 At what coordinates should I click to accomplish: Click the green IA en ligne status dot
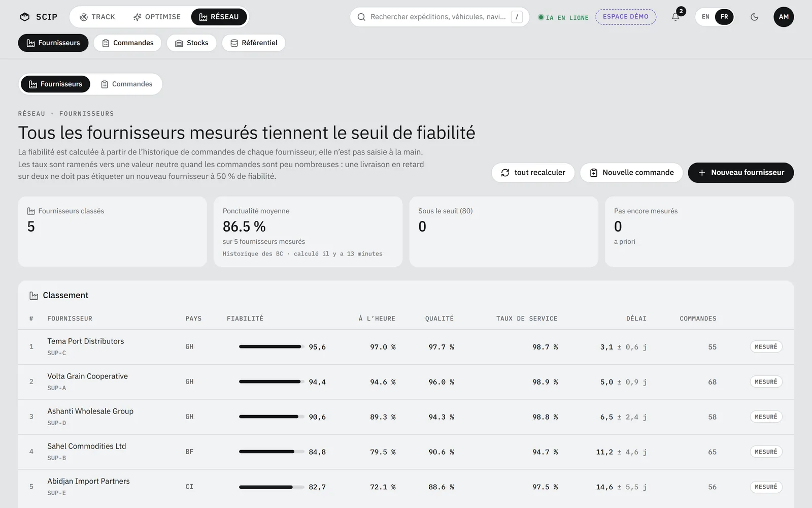[541, 17]
